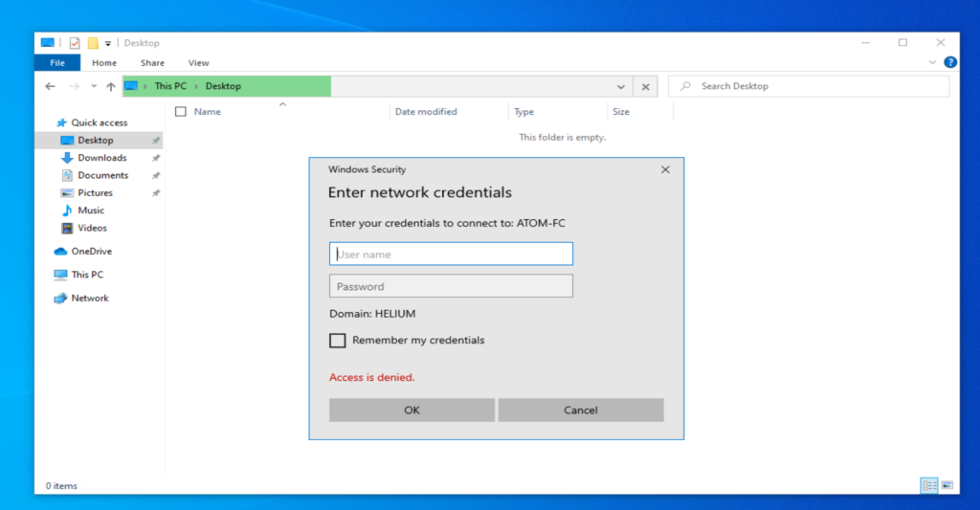Sort by the Date modified column header
This screenshot has height=510, width=980.
426,112
